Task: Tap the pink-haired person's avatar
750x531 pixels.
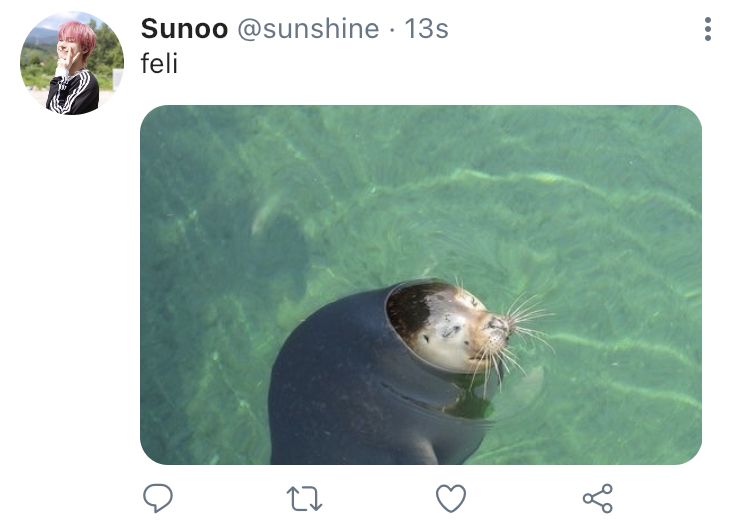Action: point(72,64)
